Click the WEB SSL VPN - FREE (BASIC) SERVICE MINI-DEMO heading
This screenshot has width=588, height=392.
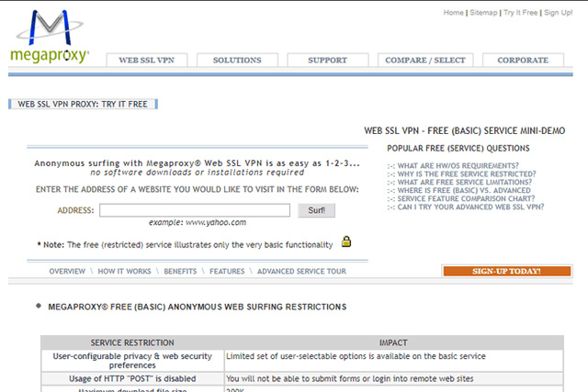(x=464, y=130)
